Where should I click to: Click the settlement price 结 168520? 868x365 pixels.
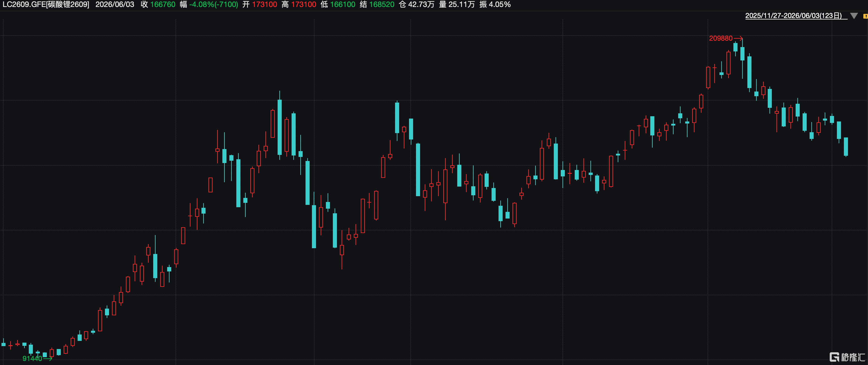[377, 4]
